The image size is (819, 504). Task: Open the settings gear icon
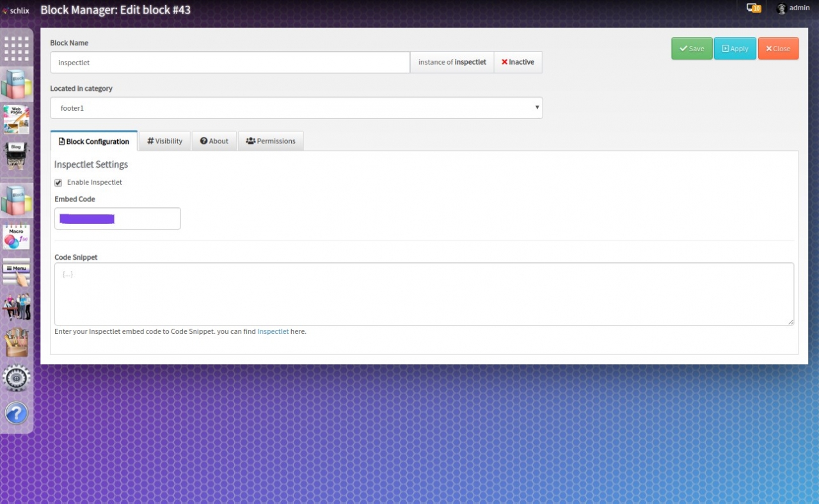point(17,378)
